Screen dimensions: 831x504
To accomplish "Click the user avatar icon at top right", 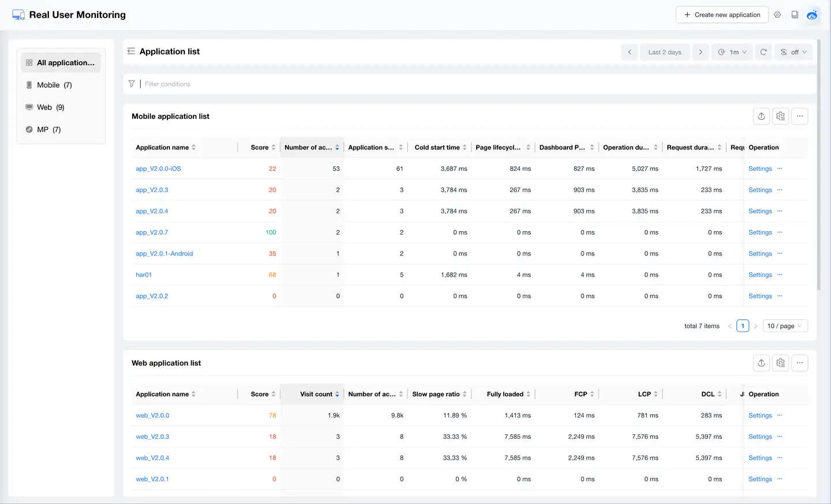I will pyautogui.click(x=812, y=15).
